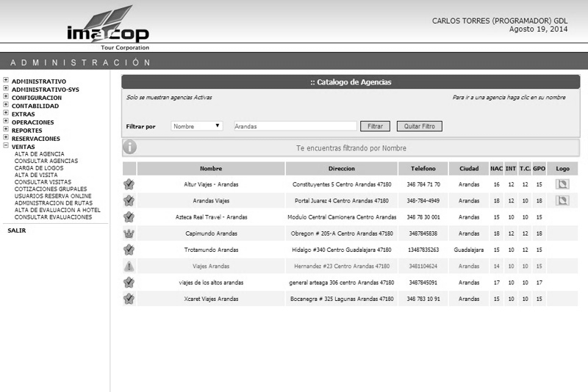This screenshot has width=588, height=392.
Task: Click the star badge beside Xcaret Viajes Arandas
Action: (129, 299)
